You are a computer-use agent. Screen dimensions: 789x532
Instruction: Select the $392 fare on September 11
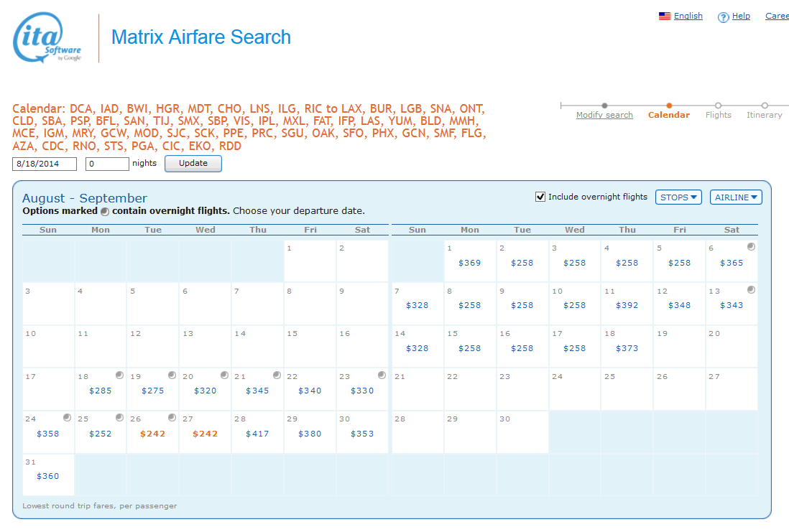627,305
